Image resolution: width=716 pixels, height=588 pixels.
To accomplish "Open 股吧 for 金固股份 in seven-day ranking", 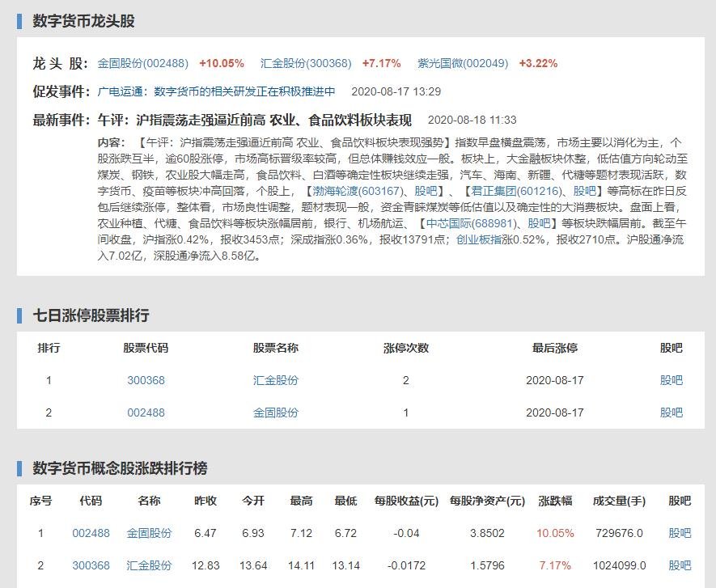I will (672, 412).
